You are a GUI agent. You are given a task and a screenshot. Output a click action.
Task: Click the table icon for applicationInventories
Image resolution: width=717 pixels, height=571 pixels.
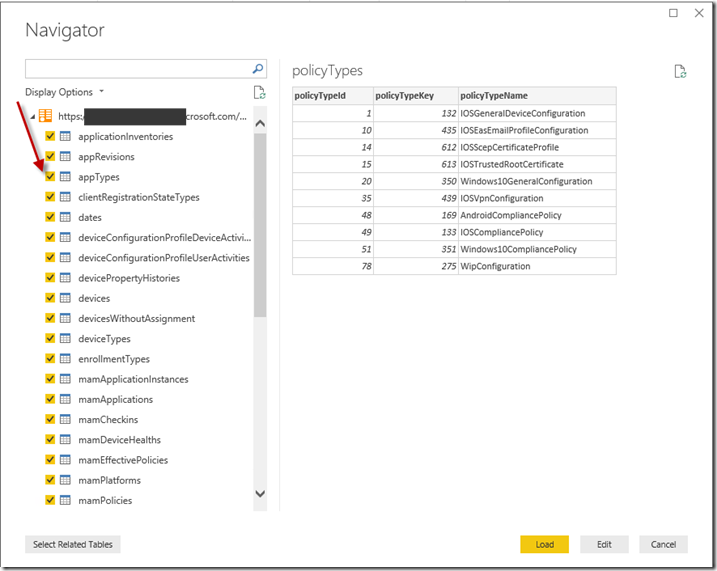65,137
